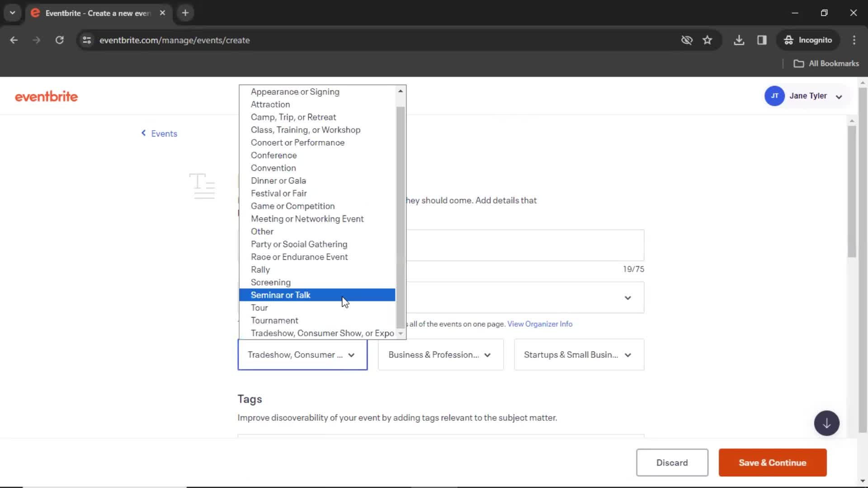
Task: Select Appearance or Signing option
Action: tap(317, 92)
